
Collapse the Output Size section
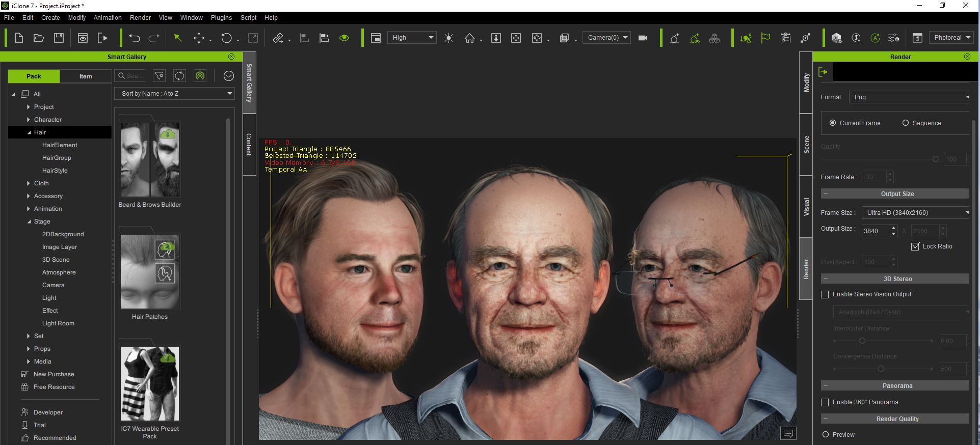(825, 194)
